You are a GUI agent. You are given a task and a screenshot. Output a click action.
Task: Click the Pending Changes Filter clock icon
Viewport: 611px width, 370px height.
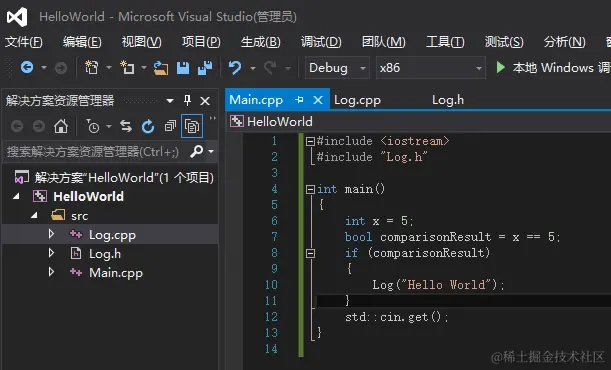93,126
